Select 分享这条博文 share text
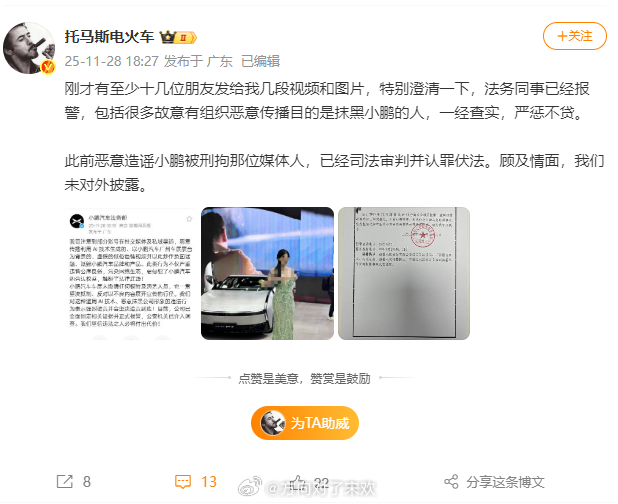618x504 pixels. 505,482
